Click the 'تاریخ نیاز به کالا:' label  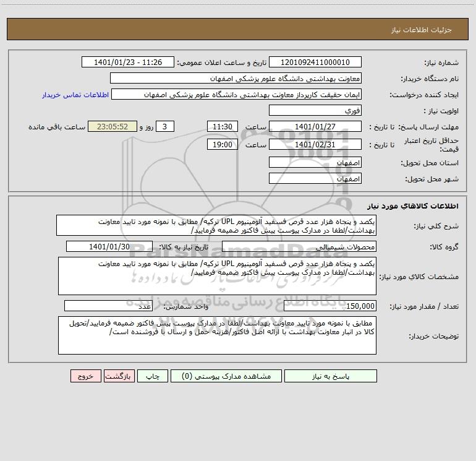tap(184, 247)
